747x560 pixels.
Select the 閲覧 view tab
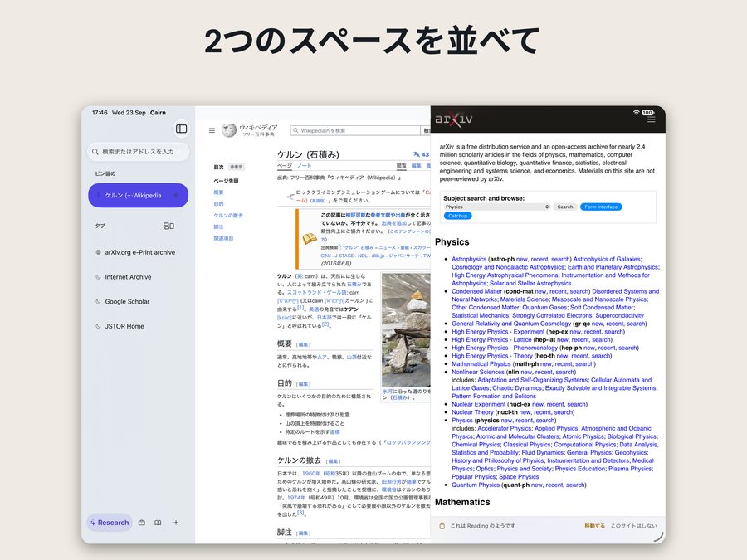(x=402, y=166)
